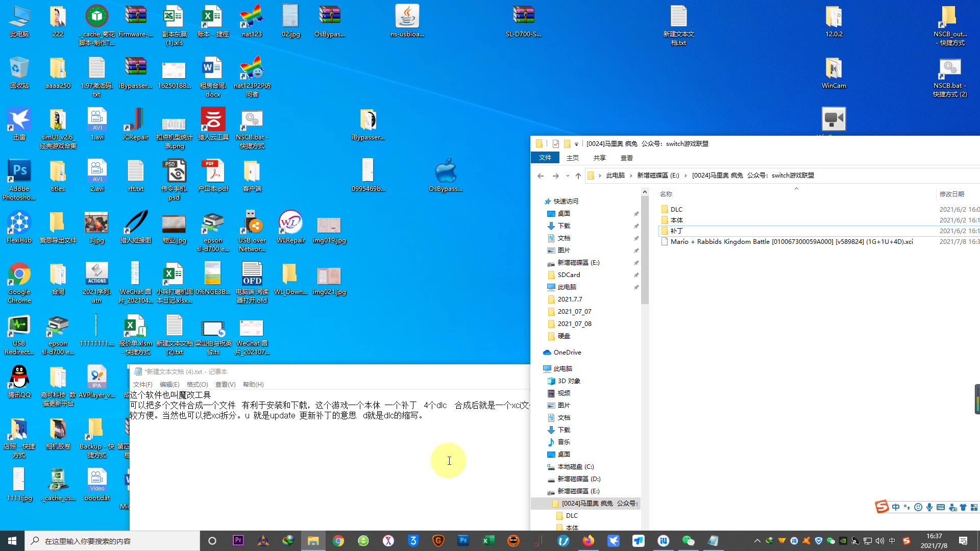980x551 pixels.
Task: Open 迅雷 desktop shortcut
Action: (x=19, y=124)
